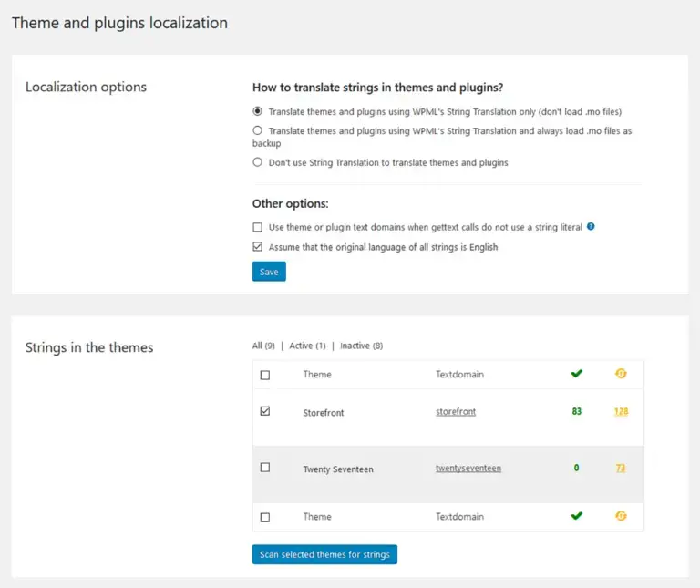Image resolution: width=700 pixels, height=588 pixels.
Task: Click How to translate strings heading
Action: pyautogui.click(x=377, y=88)
